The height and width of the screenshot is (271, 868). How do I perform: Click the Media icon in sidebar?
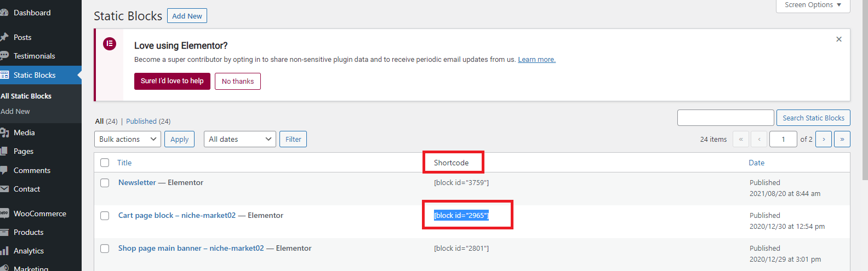click(x=4, y=132)
